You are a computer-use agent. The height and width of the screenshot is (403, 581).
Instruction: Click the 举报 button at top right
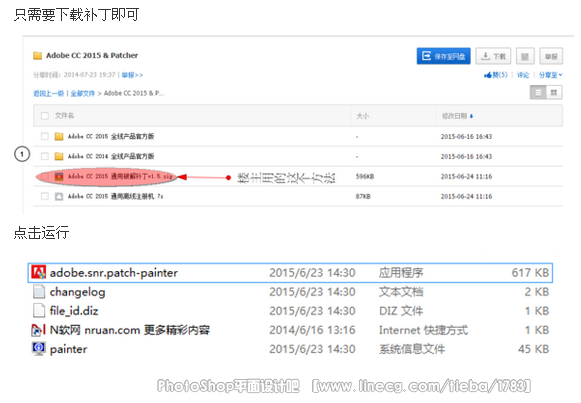[x=551, y=56]
